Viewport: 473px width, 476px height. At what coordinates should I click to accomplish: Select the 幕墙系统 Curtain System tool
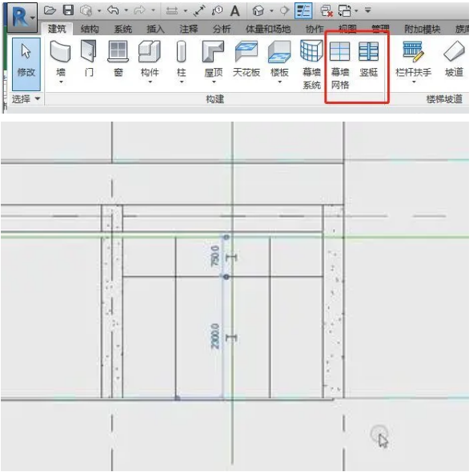(x=311, y=65)
